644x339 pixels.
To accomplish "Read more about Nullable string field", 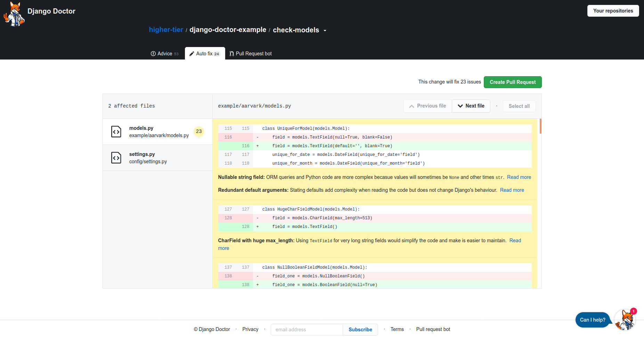I will pyautogui.click(x=519, y=177).
